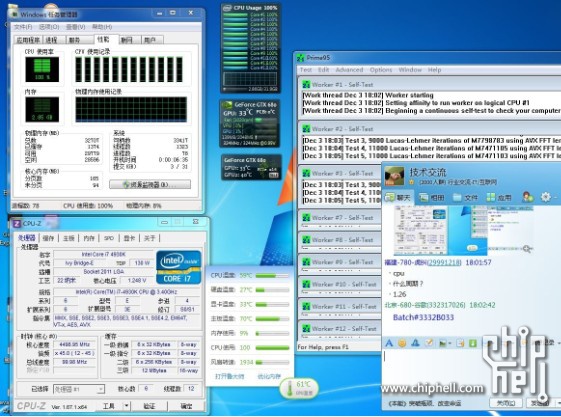Viewport: 561px width, 417px height.
Task: Click the Prime95 title bar icon
Action: [x=301, y=58]
